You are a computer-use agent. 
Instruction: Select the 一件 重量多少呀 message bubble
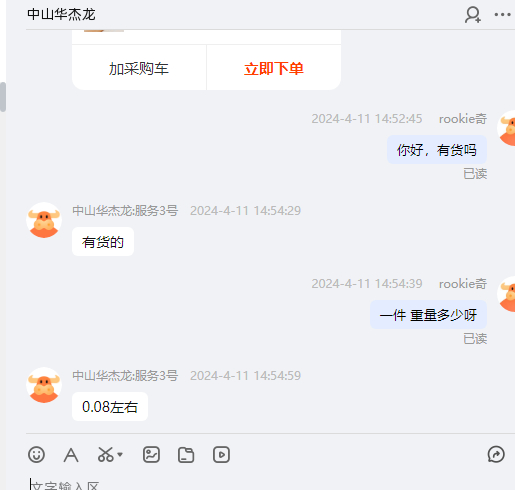(428, 315)
